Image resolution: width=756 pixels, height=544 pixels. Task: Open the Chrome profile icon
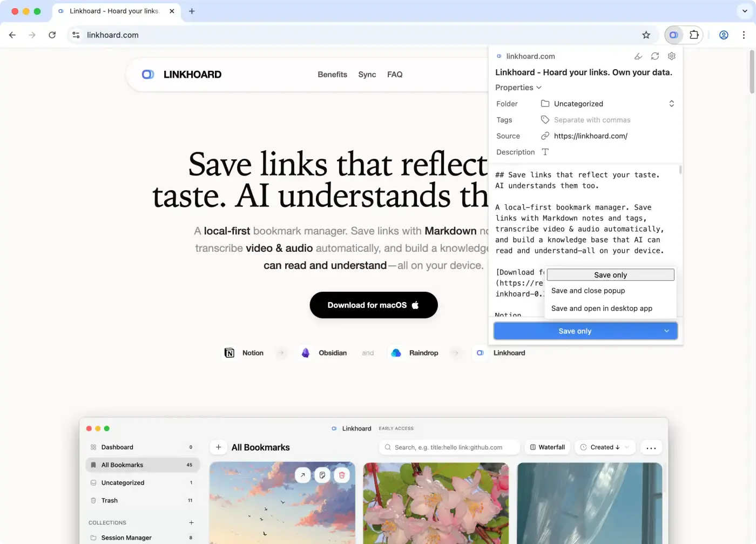click(x=724, y=35)
